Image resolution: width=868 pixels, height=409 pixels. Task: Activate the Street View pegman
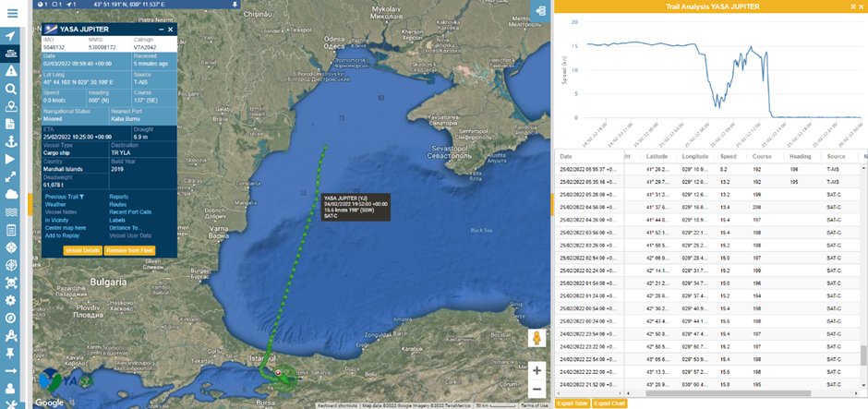pyautogui.click(x=536, y=338)
